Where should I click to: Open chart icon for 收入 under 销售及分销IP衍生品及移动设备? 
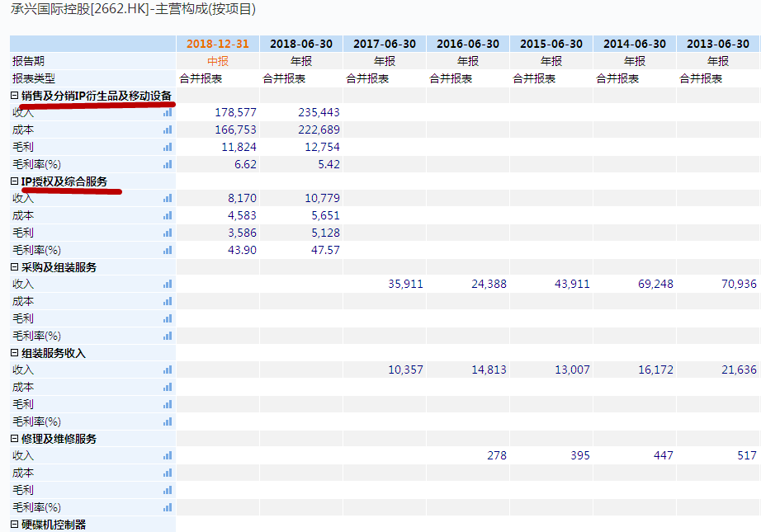[168, 112]
